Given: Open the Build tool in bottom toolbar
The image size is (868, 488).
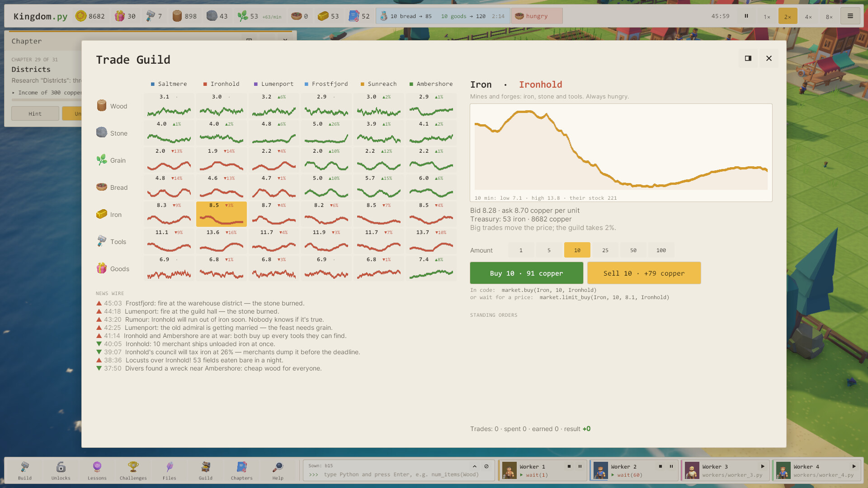Looking at the screenshot, I should coord(25,470).
